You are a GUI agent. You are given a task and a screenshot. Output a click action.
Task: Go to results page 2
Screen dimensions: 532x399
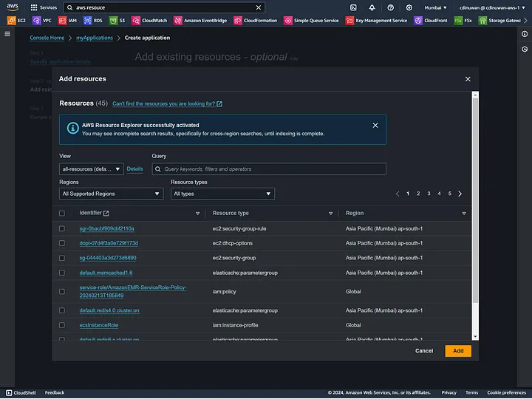418,194
